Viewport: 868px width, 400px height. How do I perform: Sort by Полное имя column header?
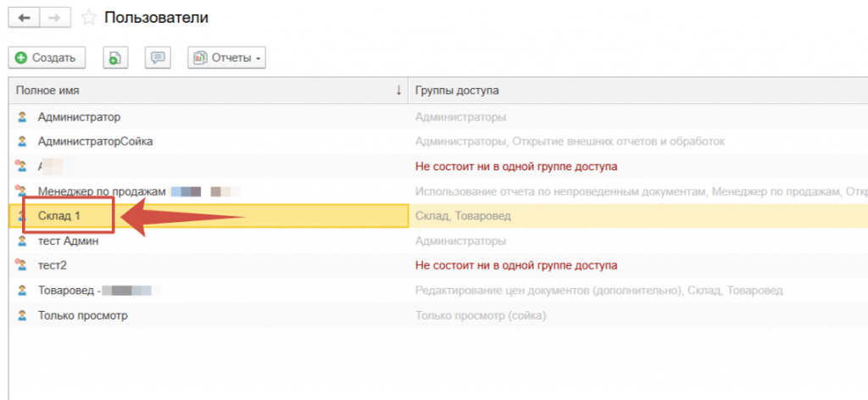[203, 90]
